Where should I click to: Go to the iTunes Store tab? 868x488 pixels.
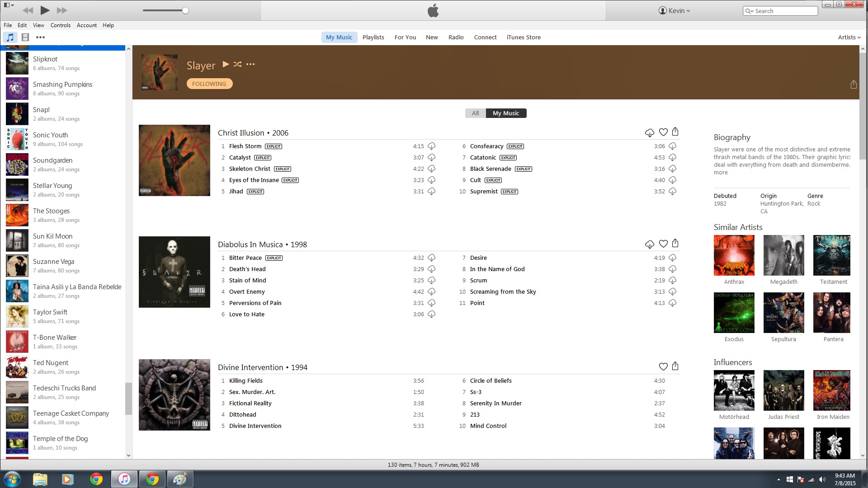point(523,38)
